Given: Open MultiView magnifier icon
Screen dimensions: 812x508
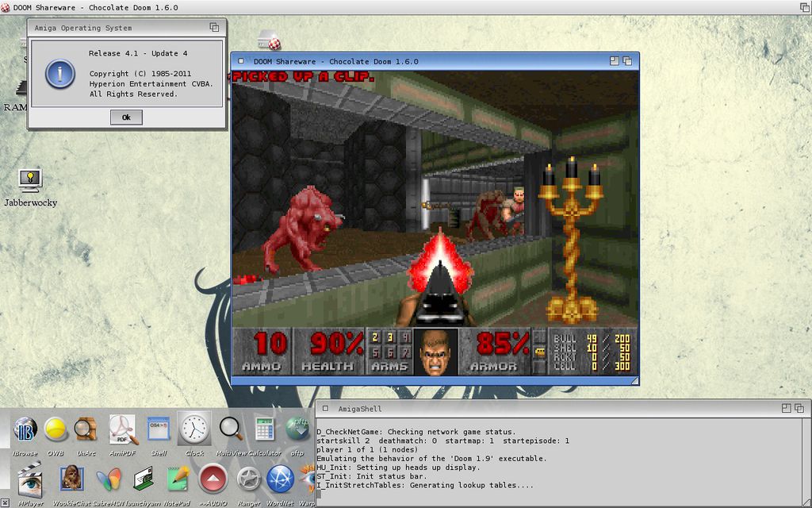Looking at the screenshot, I should tap(231, 429).
